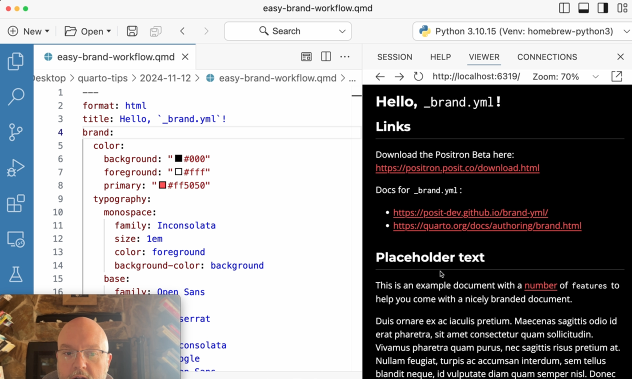This screenshot has height=379, width=632.
Task: Toggle the secondary sidebar layout icon
Action: [x=603, y=8]
